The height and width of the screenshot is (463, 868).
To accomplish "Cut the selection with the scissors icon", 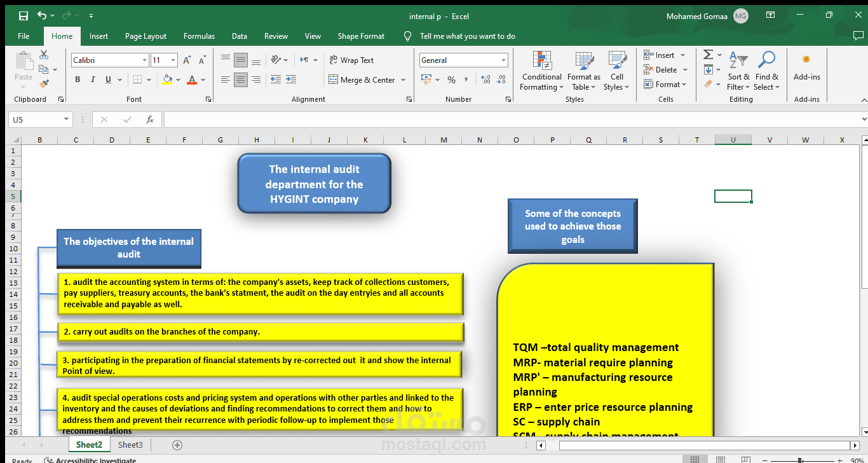I will click(44, 55).
